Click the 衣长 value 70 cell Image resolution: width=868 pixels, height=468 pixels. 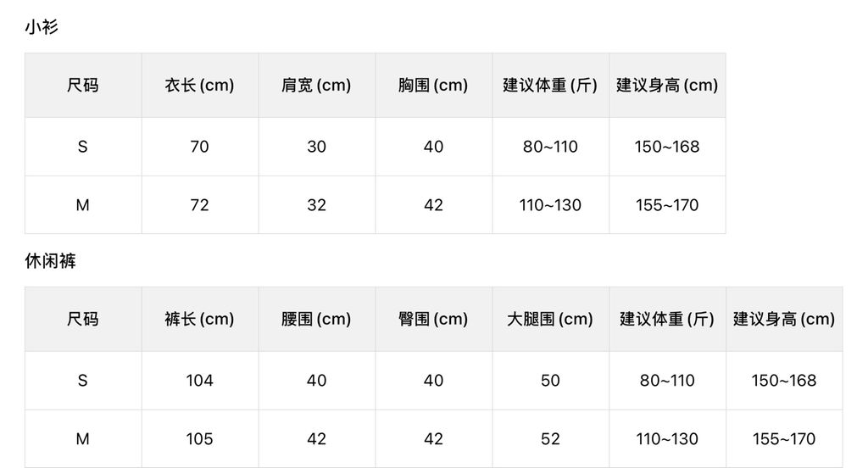pyautogui.click(x=199, y=147)
